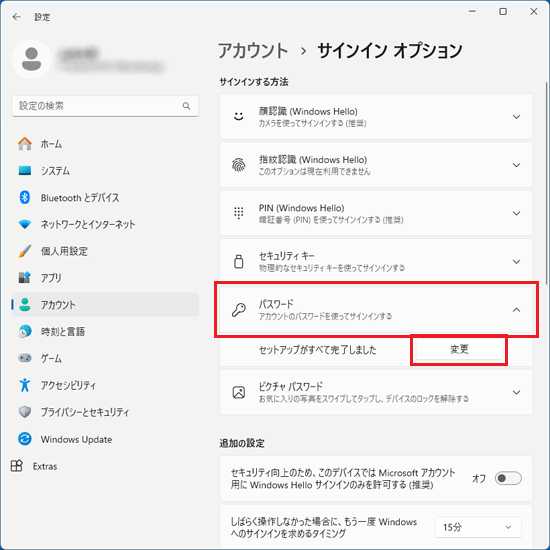The image size is (550, 550).
Task: Click the password key icon
Action: point(239,310)
